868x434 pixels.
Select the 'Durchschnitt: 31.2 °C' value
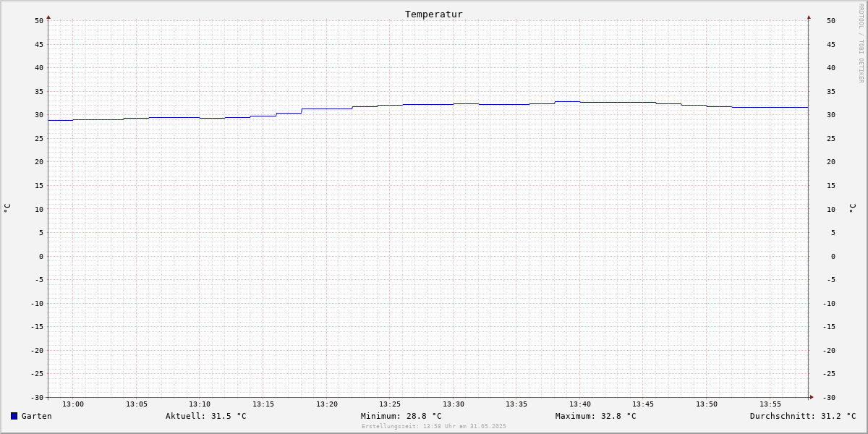(803, 416)
